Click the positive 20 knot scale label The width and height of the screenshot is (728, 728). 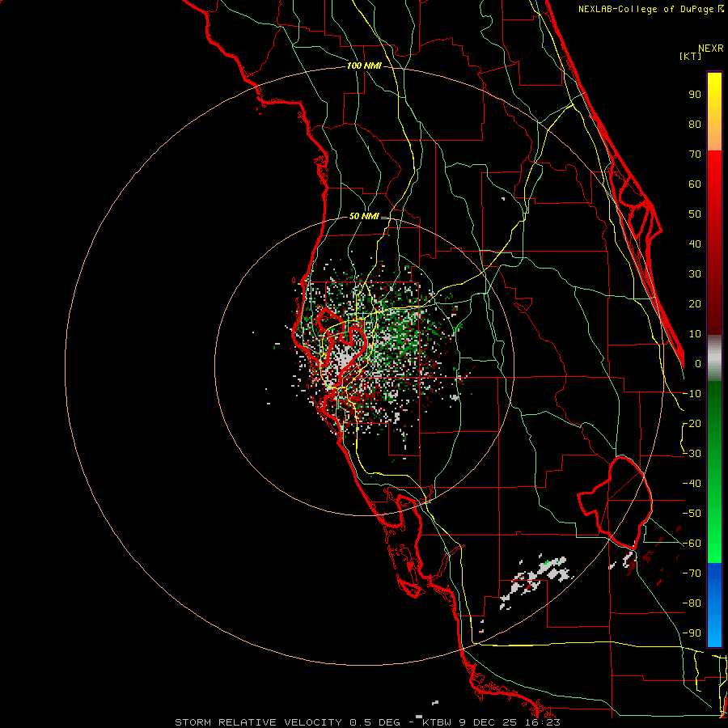[x=695, y=303]
